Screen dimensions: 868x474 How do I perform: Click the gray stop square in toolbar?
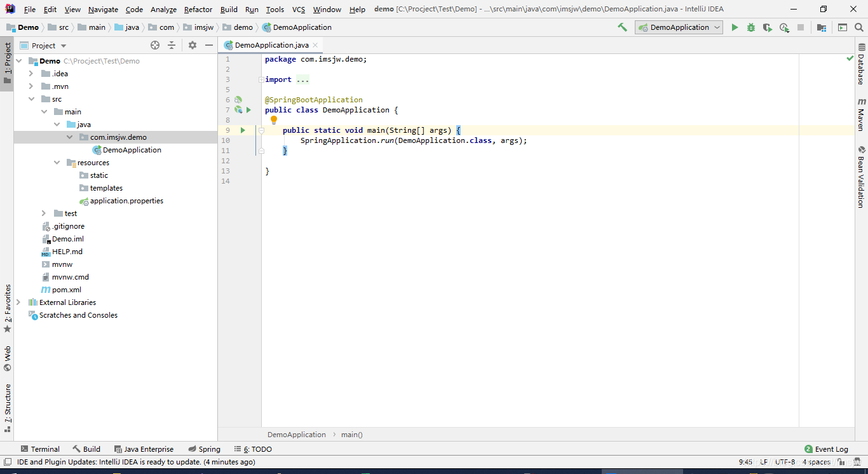(x=801, y=27)
